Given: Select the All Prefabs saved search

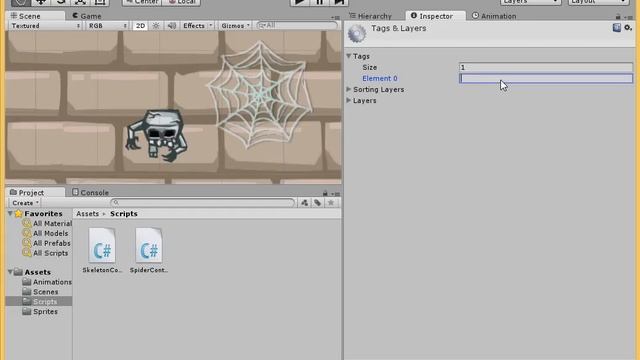Looking at the screenshot, I should (x=47, y=243).
